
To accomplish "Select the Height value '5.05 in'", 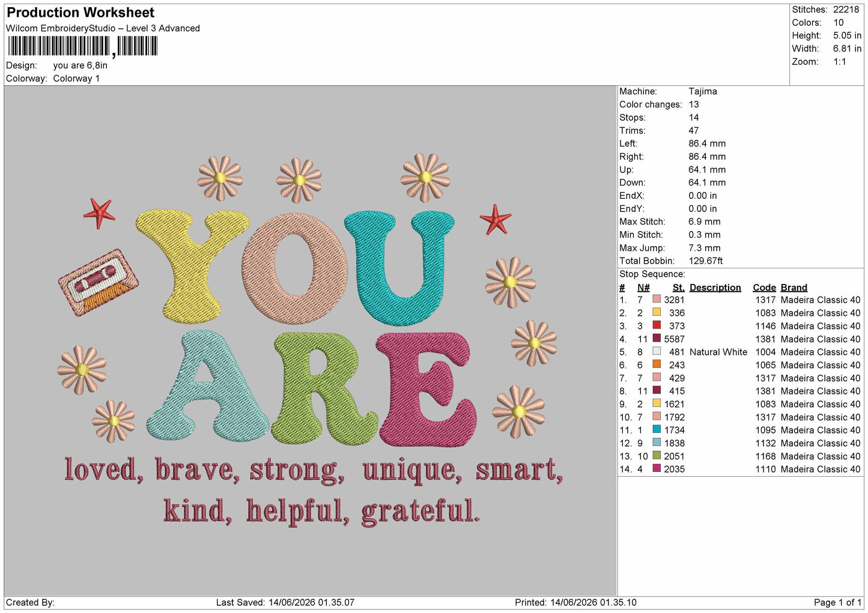I will pos(847,35).
